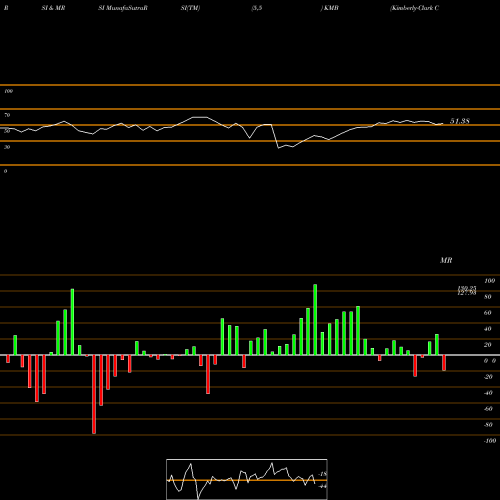Click the current RSI value 51.38

[460, 121]
